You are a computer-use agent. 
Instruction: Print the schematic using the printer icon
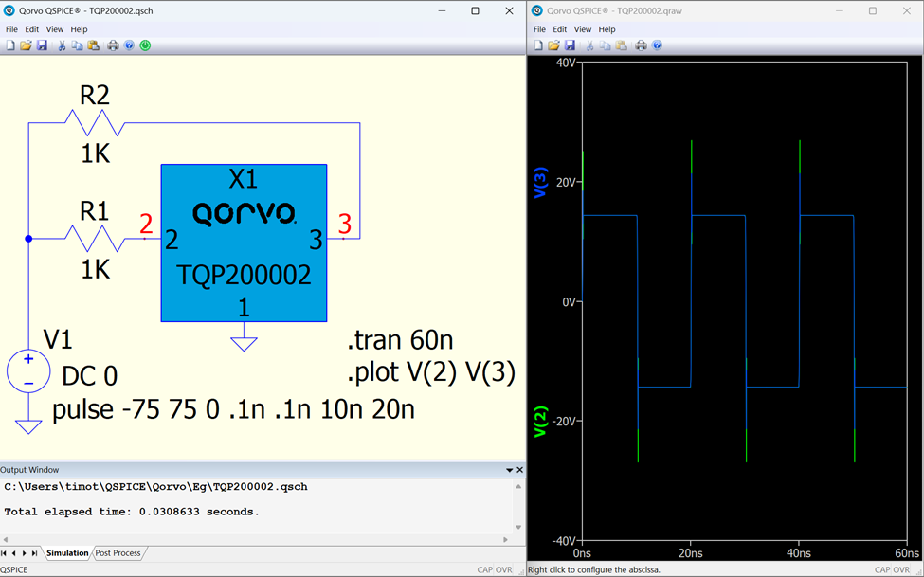pos(113,45)
